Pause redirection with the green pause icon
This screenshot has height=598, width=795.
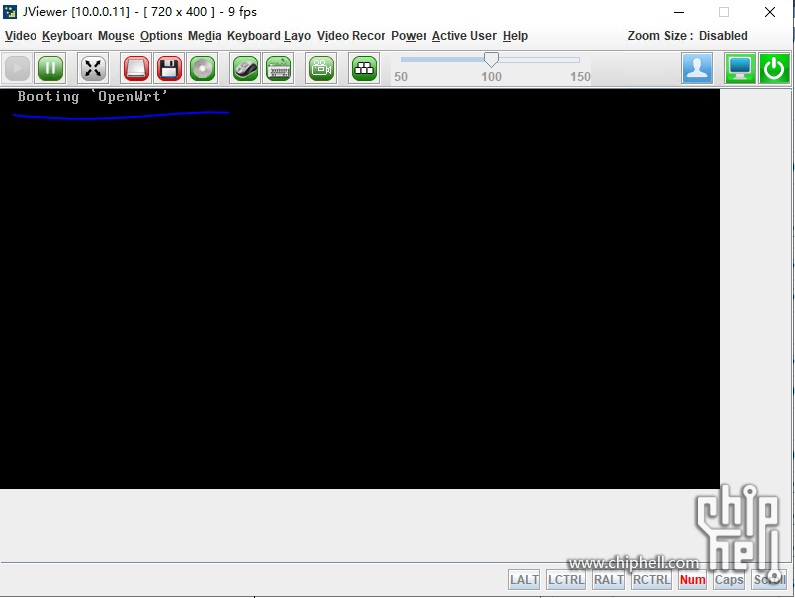[50, 68]
